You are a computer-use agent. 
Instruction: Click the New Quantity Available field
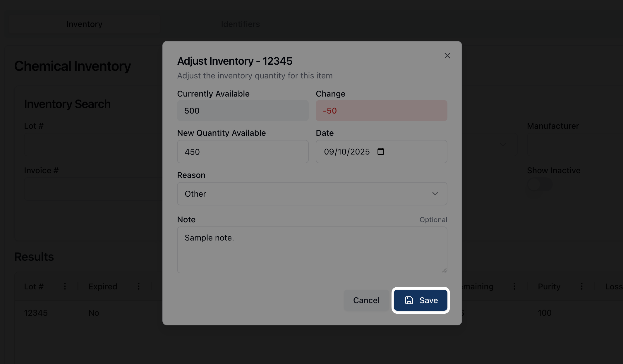pyautogui.click(x=243, y=152)
